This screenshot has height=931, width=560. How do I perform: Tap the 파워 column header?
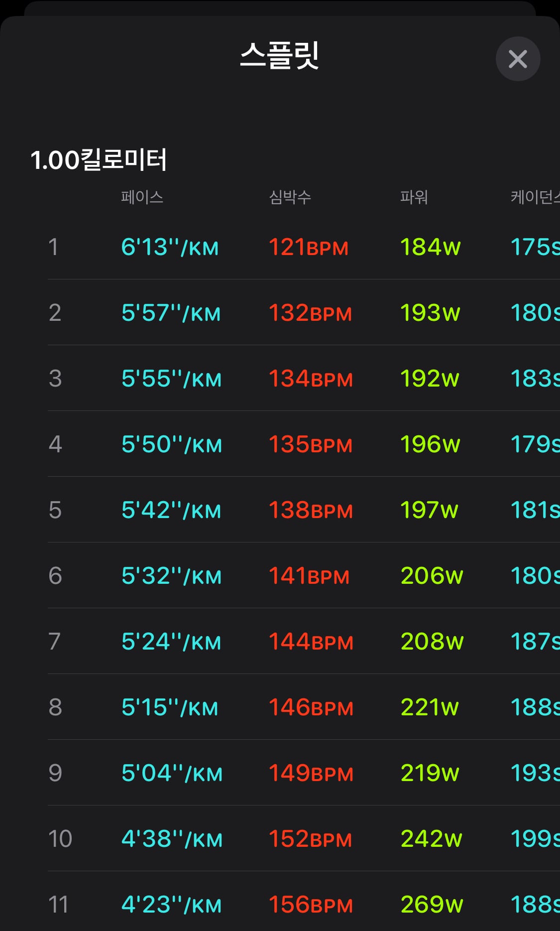point(414,197)
